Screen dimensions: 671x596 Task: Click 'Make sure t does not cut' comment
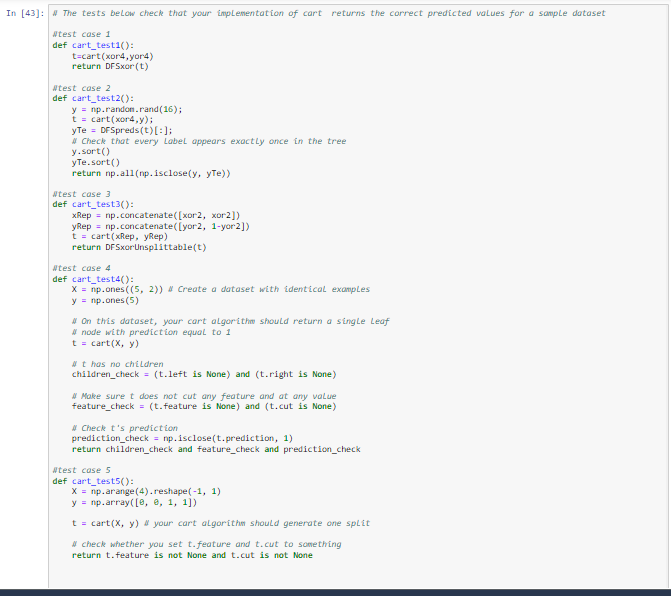click(x=204, y=396)
